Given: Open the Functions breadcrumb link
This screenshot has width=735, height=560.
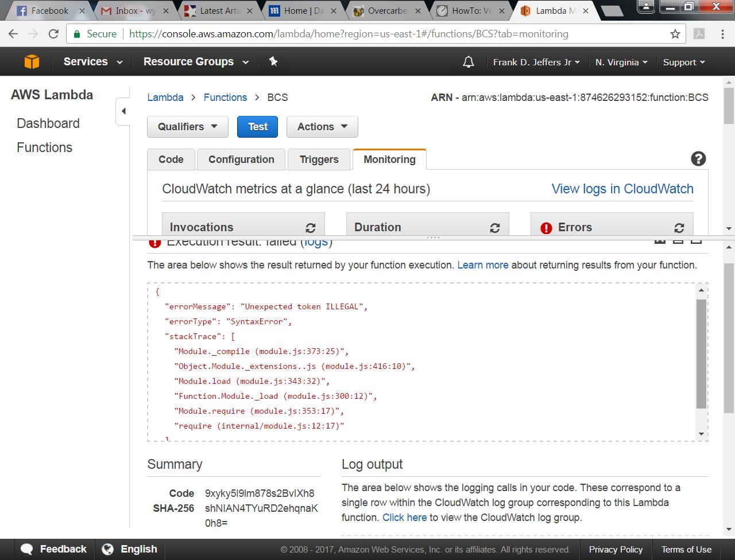Looking at the screenshot, I should pos(225,98).
